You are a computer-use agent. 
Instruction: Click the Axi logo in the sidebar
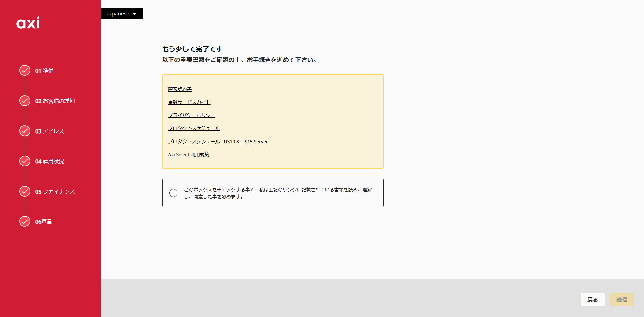[28, 23]
